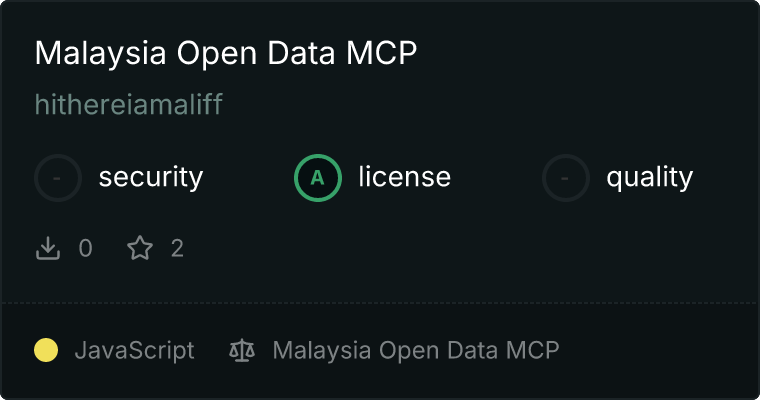
Task: Click the dashed divider above the footer
Action: point(380,302)
